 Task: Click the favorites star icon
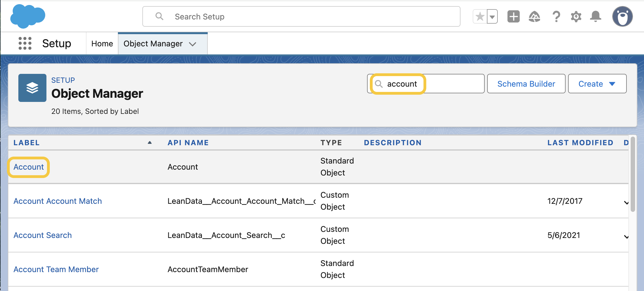click(x=480, y=17)
